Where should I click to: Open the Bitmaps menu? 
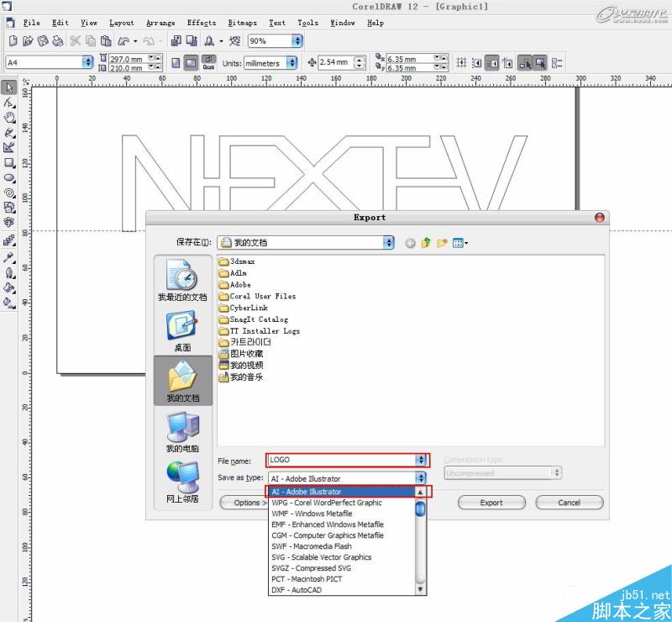(x=243, y=23)
